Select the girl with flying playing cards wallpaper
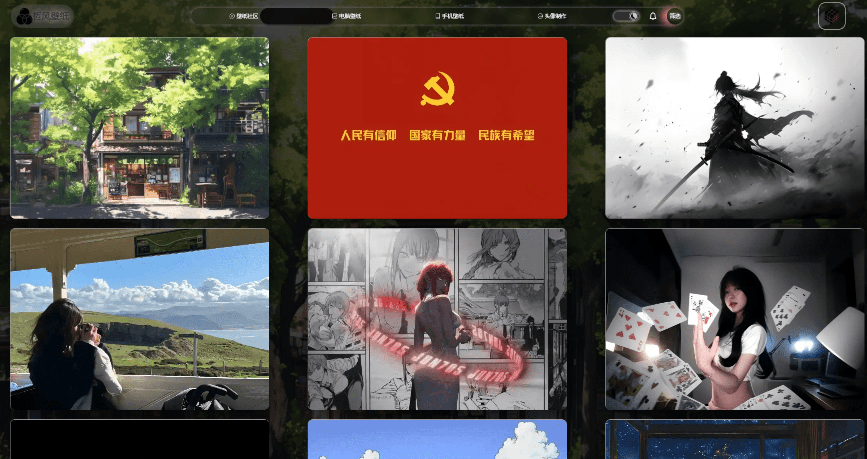This screenshot has width=867, height=459. [x=735, y=319]
